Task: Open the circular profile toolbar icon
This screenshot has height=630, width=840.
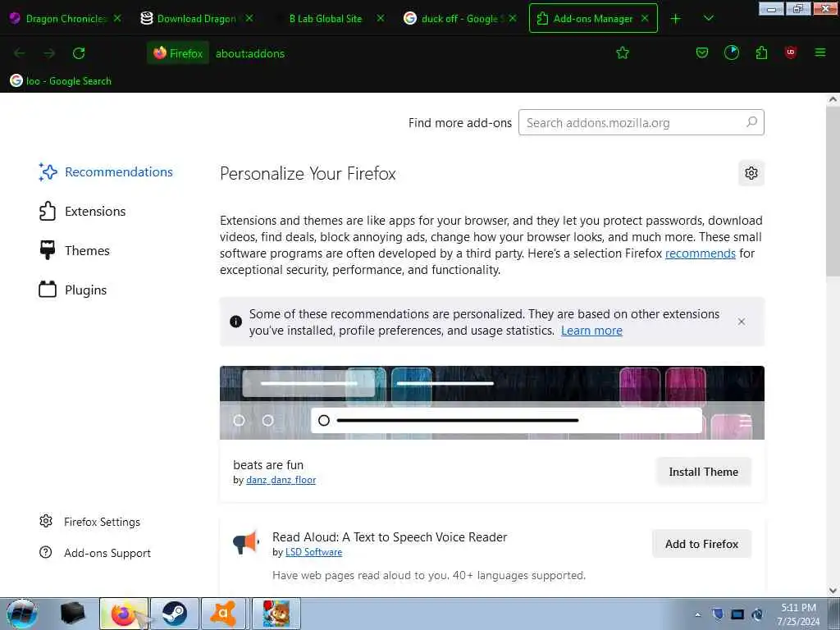Action: coord(731,52)
